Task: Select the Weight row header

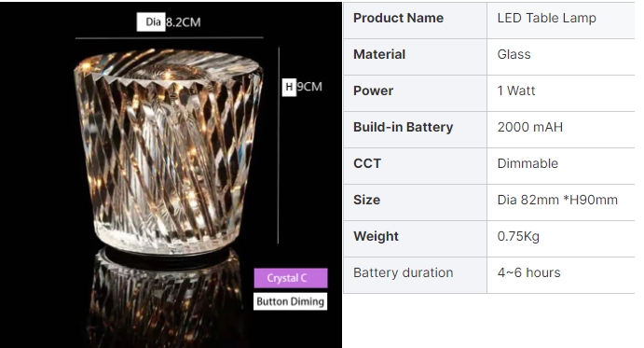Action: pyautogui.click(x=416, y=239)
